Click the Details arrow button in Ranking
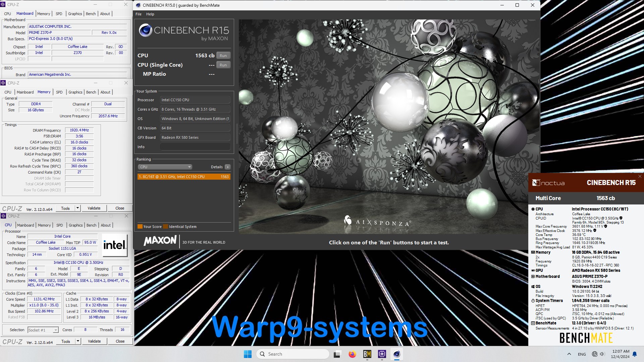 click(228, 167)
